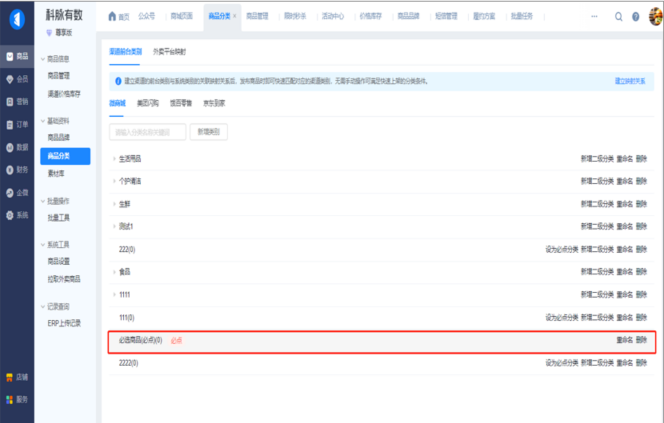Click 删除 on 必选商品 row
Image resolution: width=664 pixels, height=423 pixels.
(642, 340)
